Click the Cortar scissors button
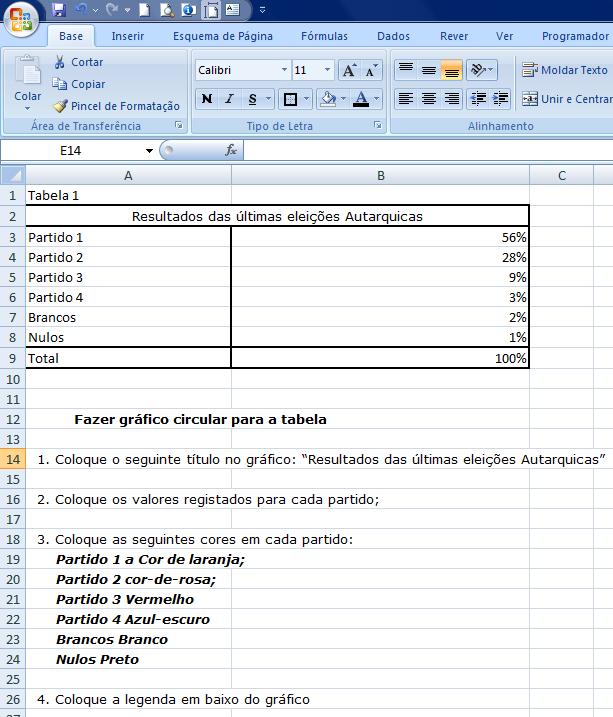The width and height of the screenshot is (613, 717). click(79, 62)
